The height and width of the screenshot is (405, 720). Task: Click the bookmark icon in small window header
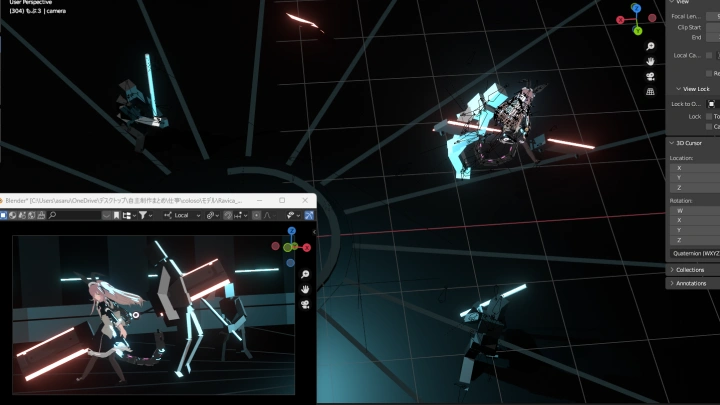click(117, 215)
